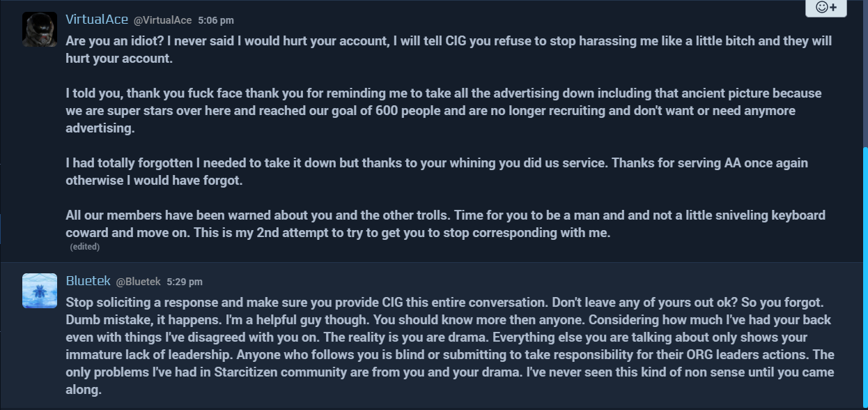Open VirtualAce's profile avatar

[40, 29]
